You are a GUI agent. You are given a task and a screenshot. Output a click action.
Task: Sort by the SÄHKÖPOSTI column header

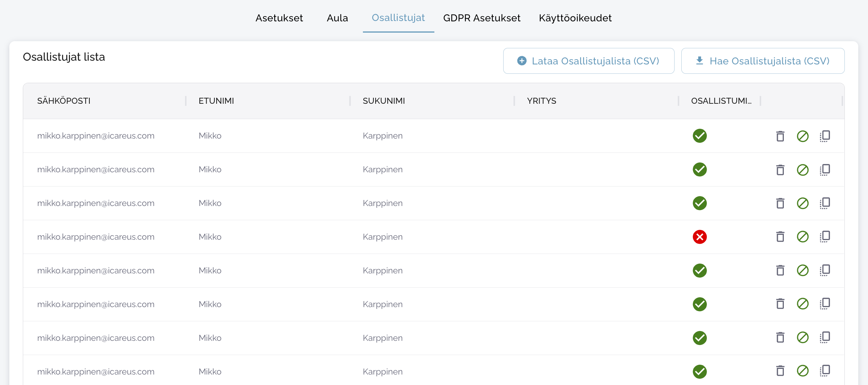pos(64,101)
